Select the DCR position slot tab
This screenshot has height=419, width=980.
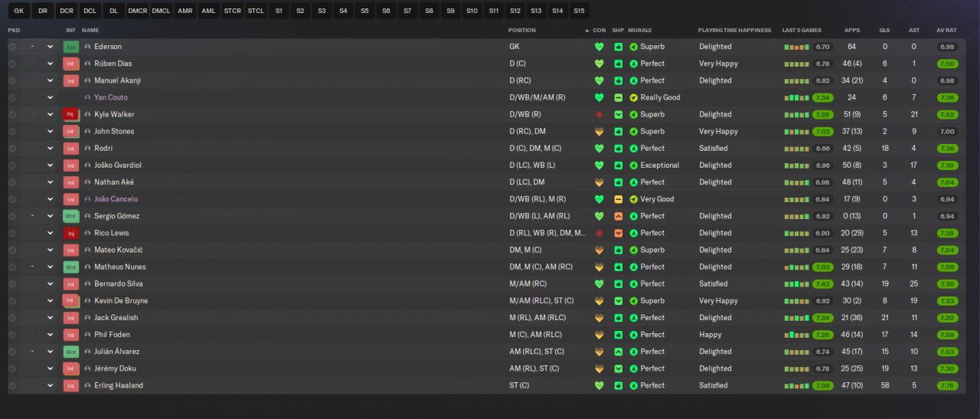click(67, 11)
